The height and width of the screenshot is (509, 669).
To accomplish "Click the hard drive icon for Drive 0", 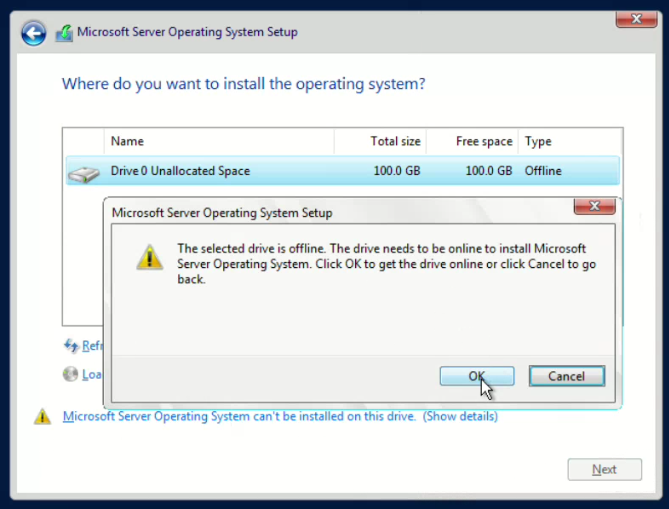I will click(84, 174).
